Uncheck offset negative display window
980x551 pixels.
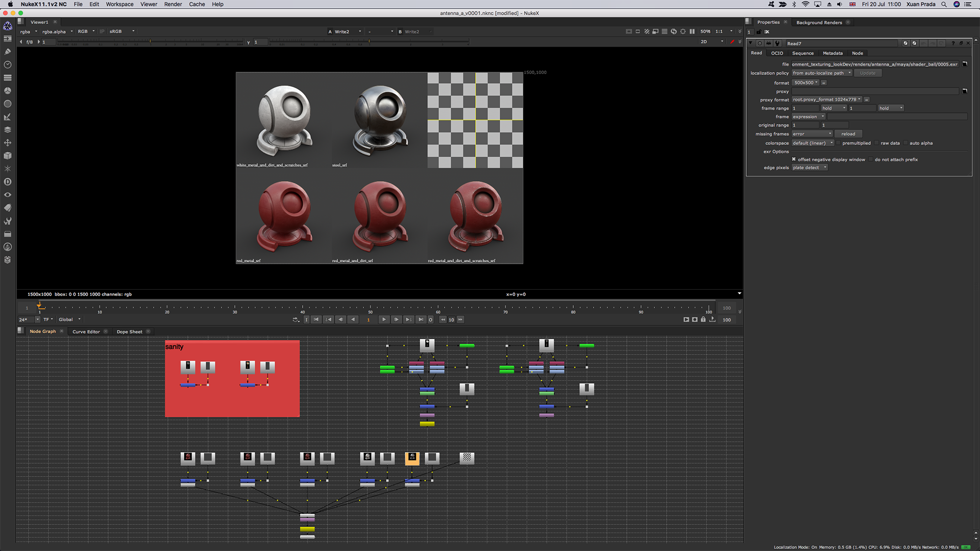pos(794,159)
